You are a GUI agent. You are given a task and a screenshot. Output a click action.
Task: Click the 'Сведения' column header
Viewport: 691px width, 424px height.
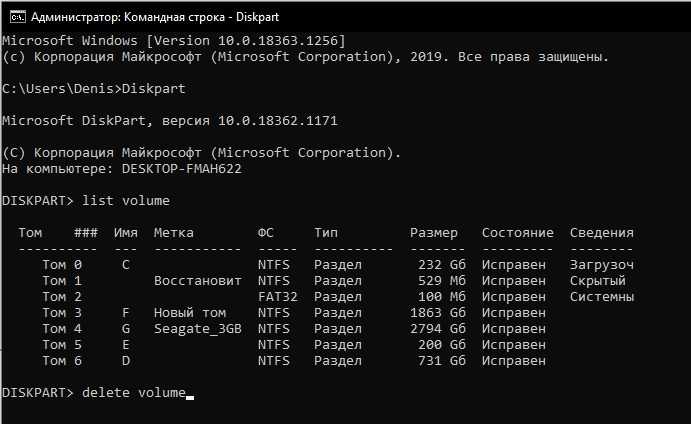(x=602, y=233)
